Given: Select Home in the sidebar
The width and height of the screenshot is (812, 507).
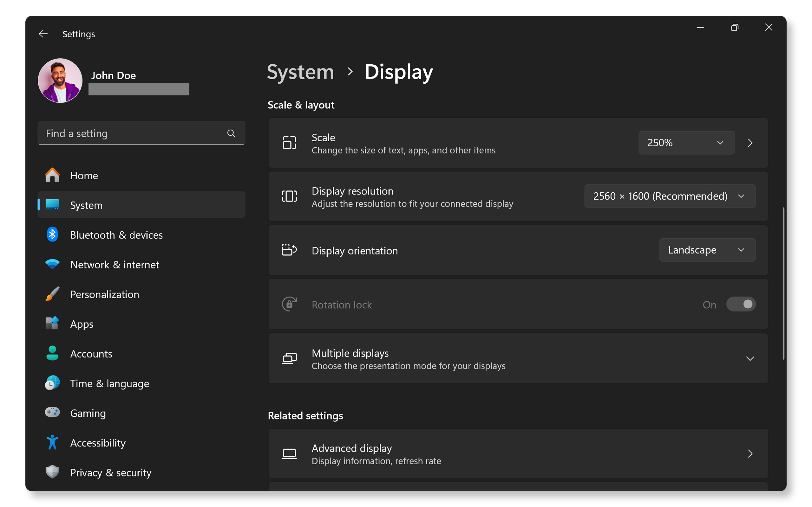Looking at the screenshot, I should click(84, 175).
